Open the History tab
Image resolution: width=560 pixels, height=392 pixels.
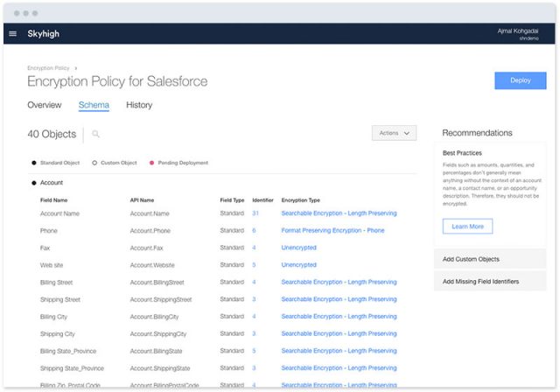click(x=139, y=105)
